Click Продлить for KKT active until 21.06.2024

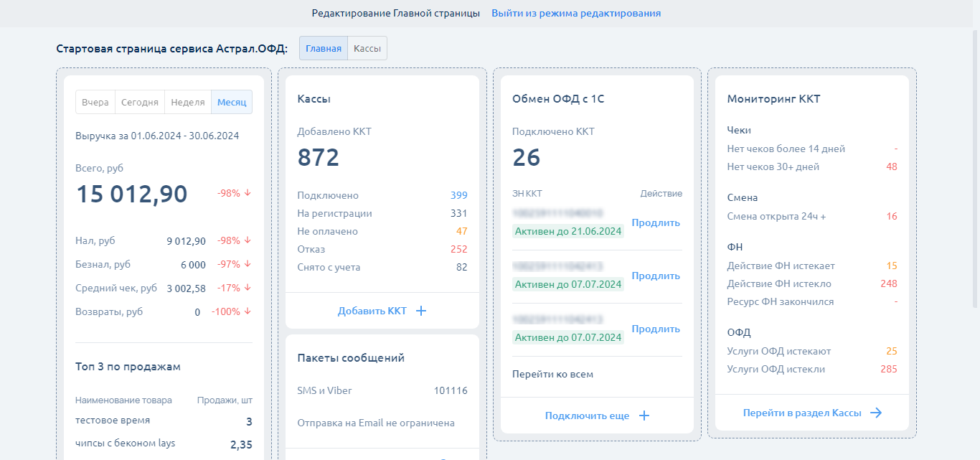(x=655, y=222)
